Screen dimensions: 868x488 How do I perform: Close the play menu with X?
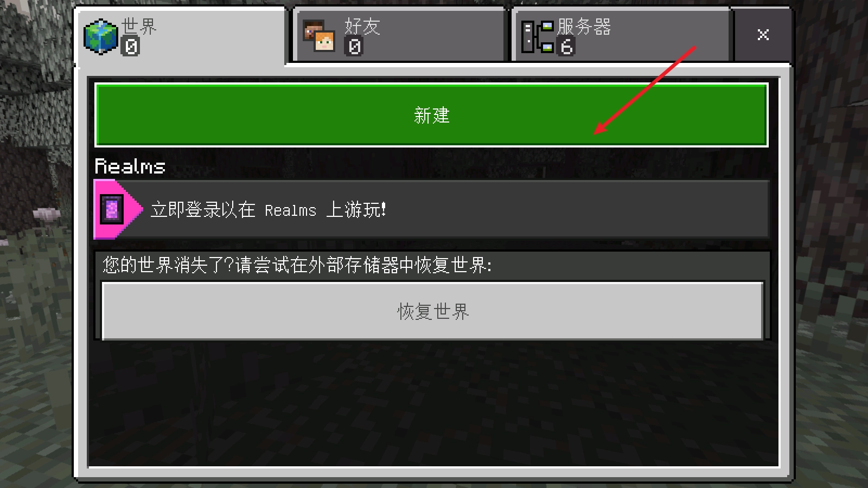(763, 35)
